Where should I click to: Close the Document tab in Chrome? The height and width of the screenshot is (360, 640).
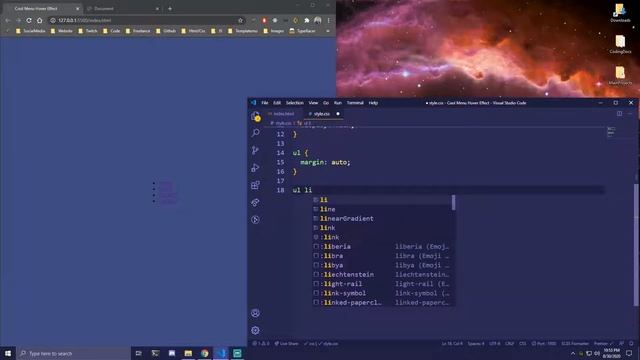coord(158,8)
